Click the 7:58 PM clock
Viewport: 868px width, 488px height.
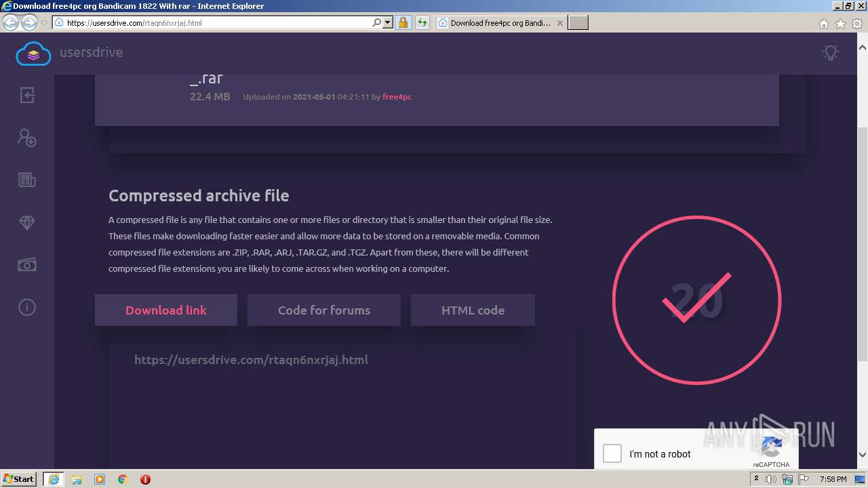click(x=833, y=479)
